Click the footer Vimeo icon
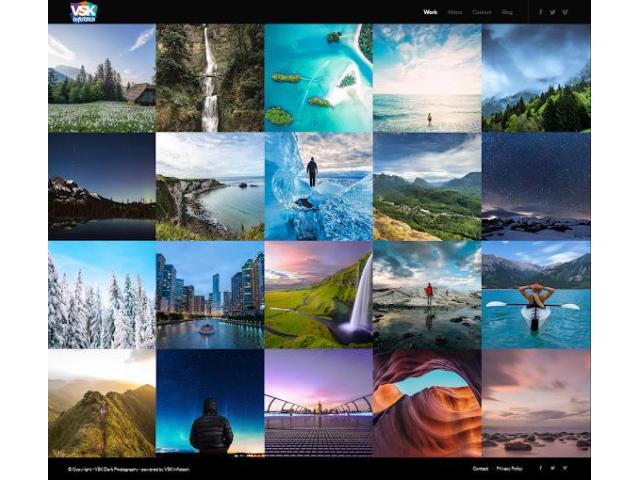This screenshot has height=480, width=640. click(x=565, y=468)
